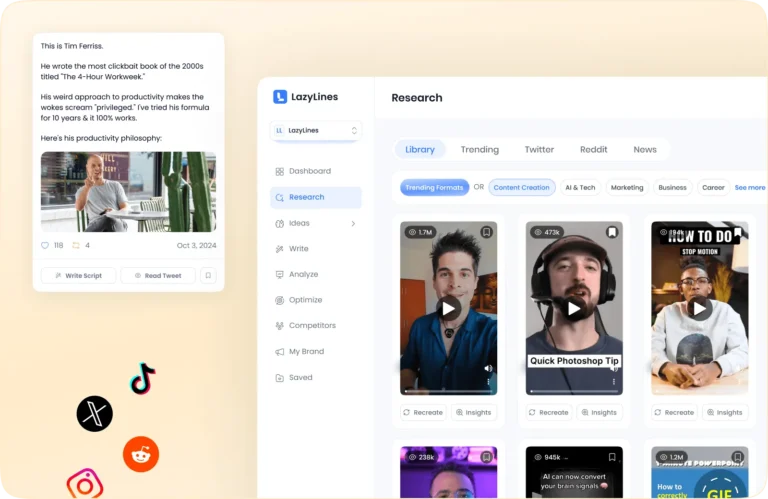This screenshot has width=768, height=499.
Task: Open the LazyLines workspace switcher dropdown
Action: (316, 131)
